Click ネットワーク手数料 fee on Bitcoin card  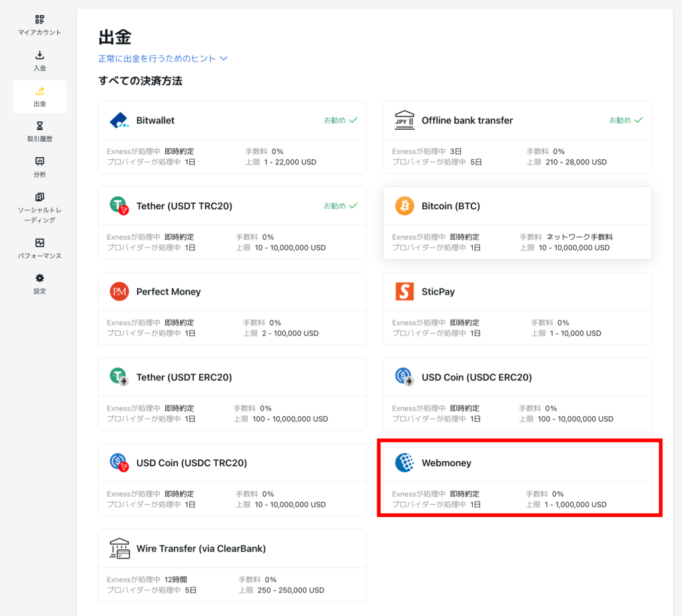pyautogui.click(x=579, y=237)
